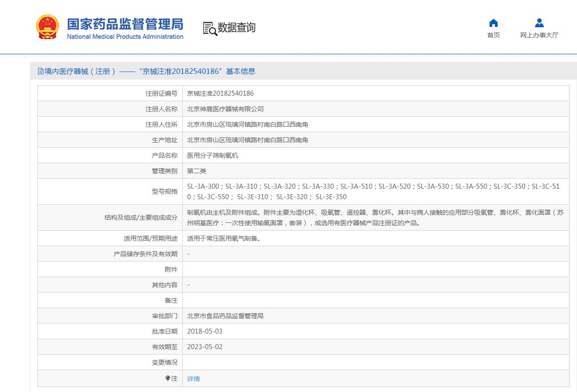Open 网上办事大厅 text label

pos(539,36)
